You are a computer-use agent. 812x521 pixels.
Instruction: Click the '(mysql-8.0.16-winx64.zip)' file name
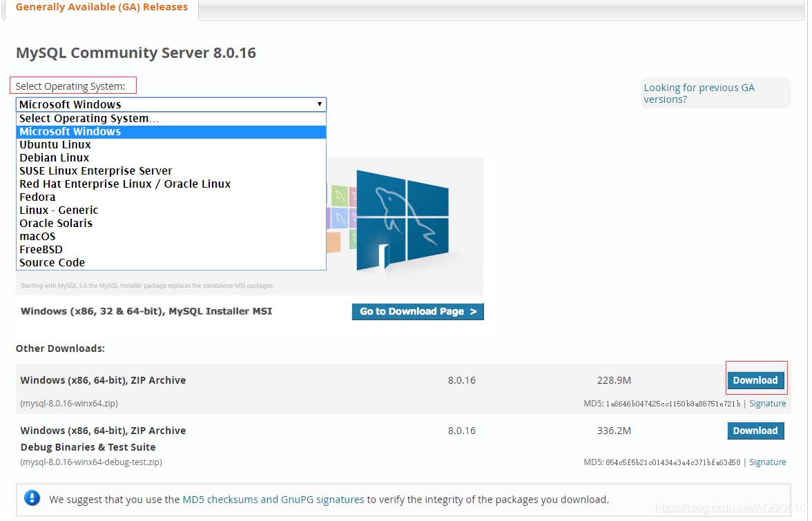tap(69, 404)
